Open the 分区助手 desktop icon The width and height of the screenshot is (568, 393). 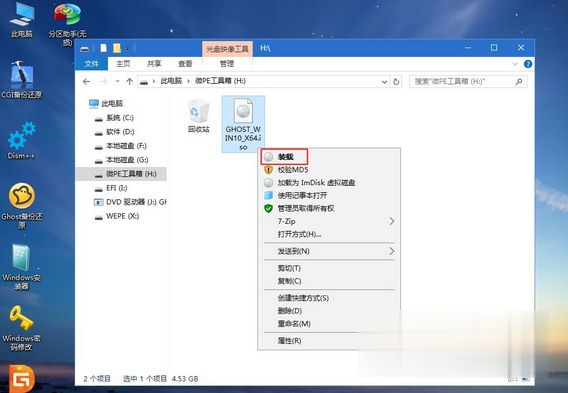67,24
